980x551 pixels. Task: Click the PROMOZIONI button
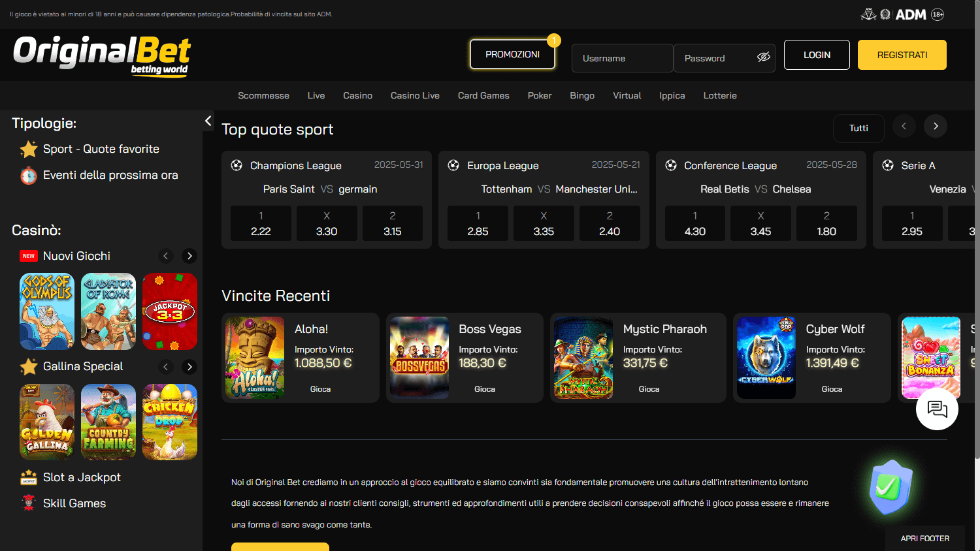coord(513,54)
